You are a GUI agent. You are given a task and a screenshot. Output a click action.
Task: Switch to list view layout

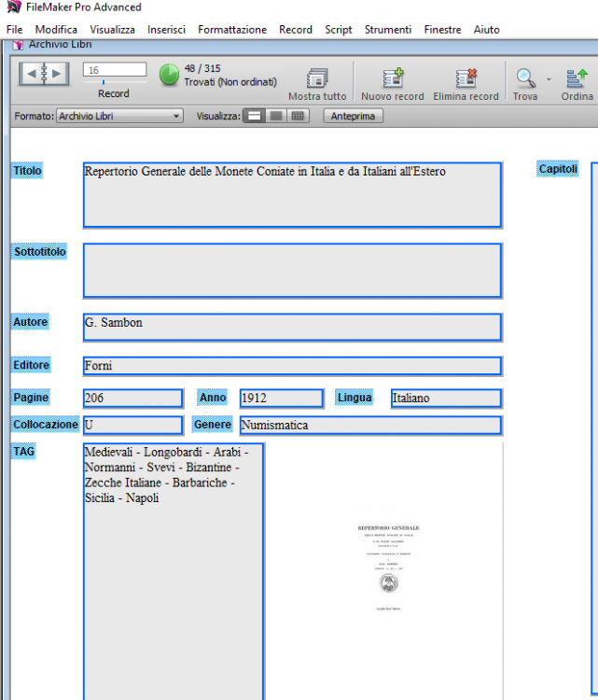click(276, 116)
